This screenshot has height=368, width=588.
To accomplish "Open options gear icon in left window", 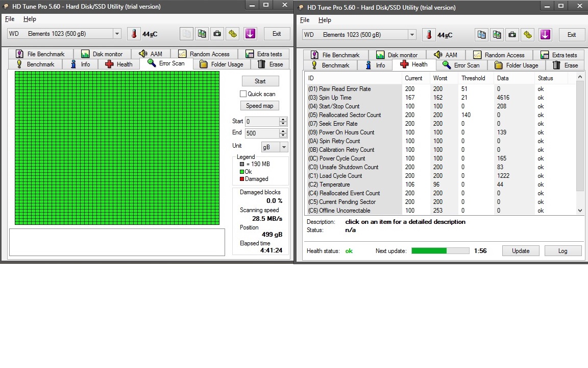I will (x=233, y=34).
